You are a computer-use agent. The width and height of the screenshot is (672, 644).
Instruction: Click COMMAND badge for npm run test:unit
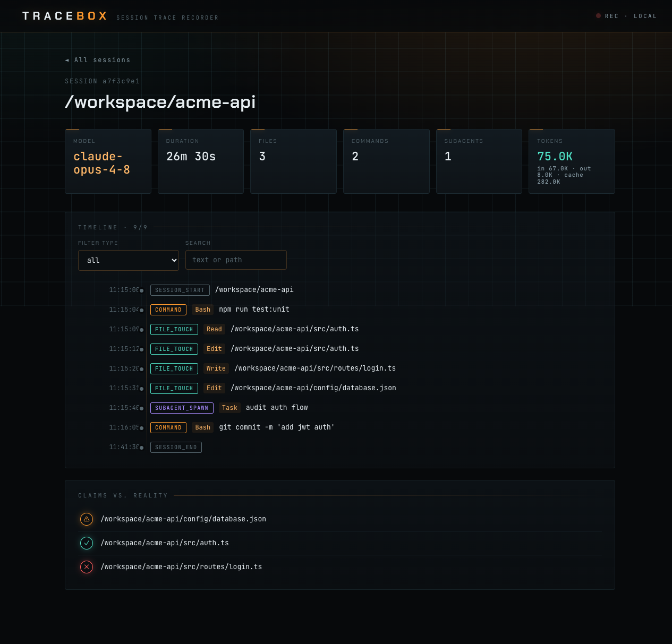tap(168, 310)
